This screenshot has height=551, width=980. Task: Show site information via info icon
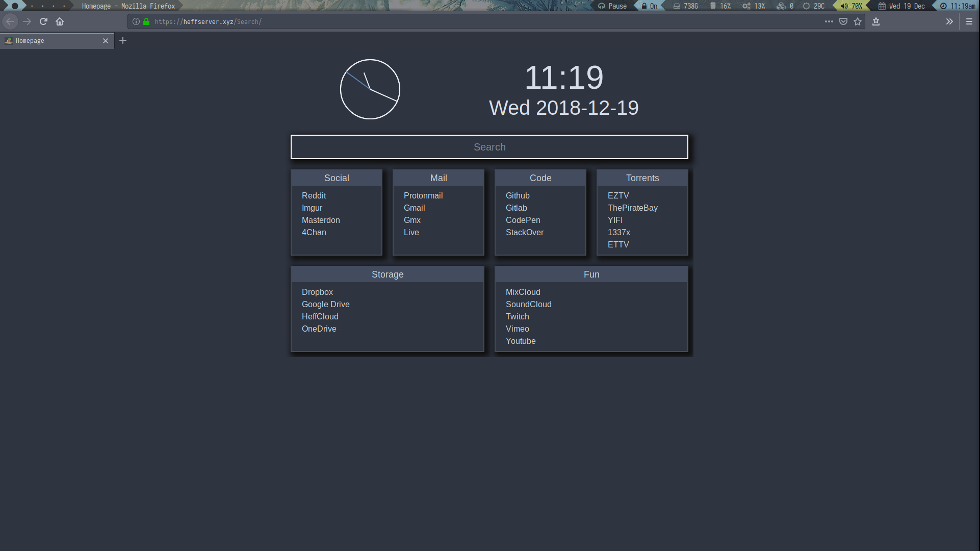point(136,21)
